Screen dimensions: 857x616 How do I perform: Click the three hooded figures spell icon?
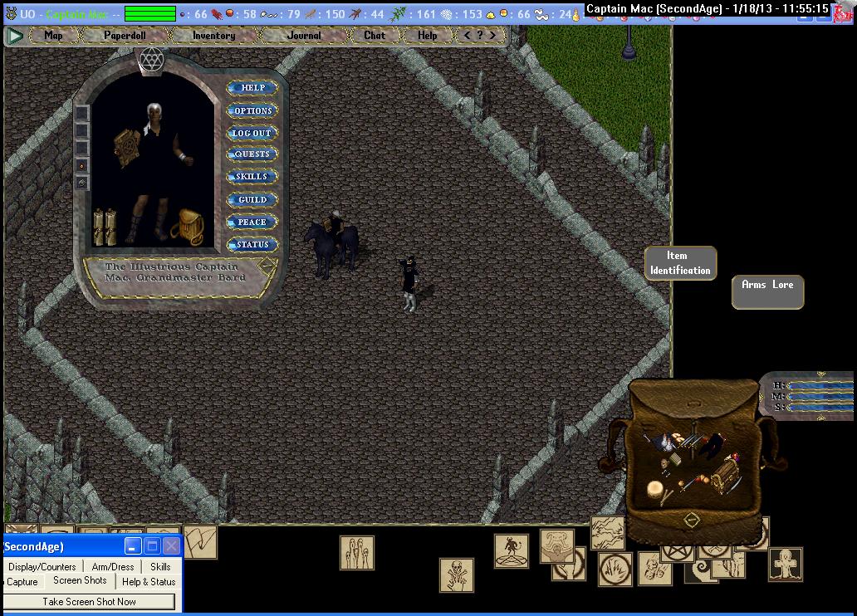point(356,552)
